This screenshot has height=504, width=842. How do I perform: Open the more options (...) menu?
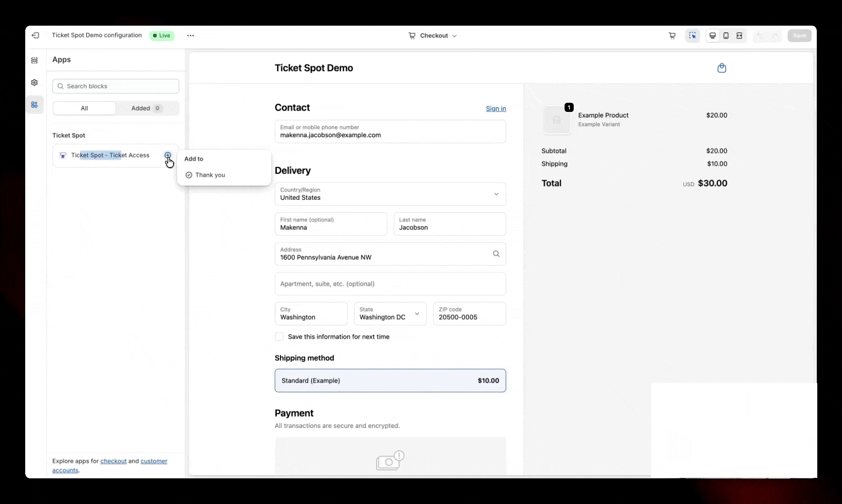[x=190, y=35]
